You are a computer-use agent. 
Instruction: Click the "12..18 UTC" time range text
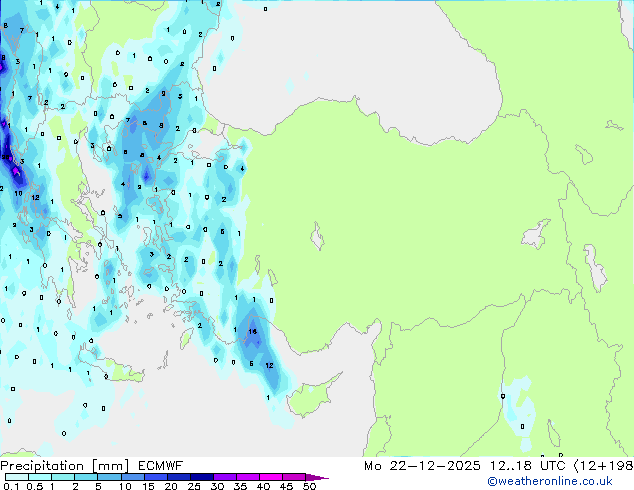pos(527,466)
